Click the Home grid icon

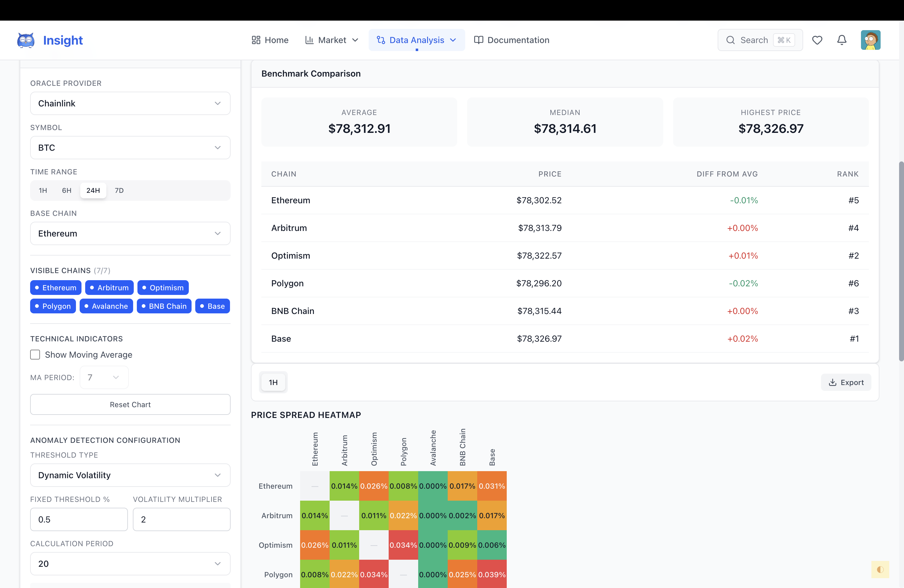tap(256, 40)
